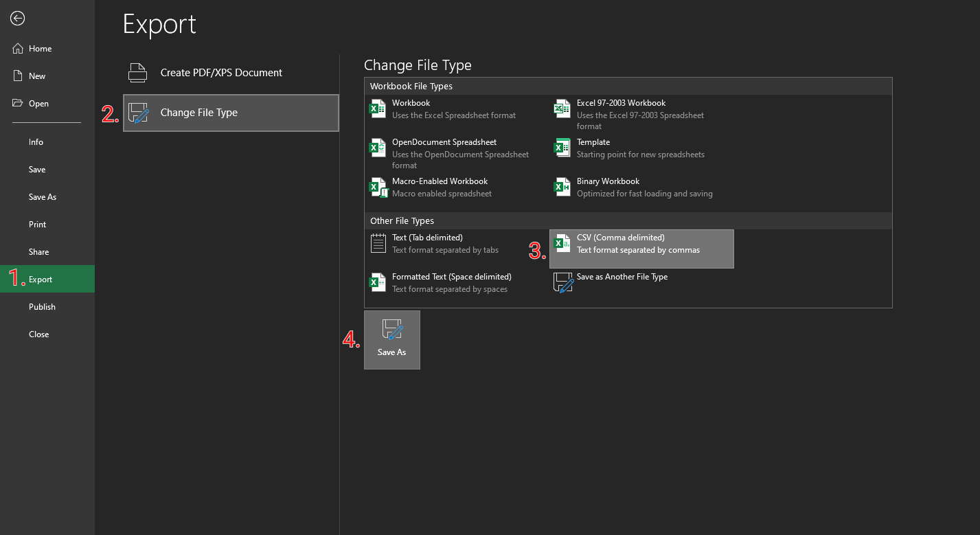Open the Info page

(47, 142)
